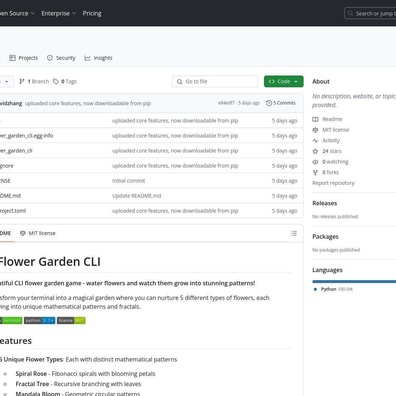Click the star icon beside 24 stars
The image size is (396, 396).
[x=315, y=151]
